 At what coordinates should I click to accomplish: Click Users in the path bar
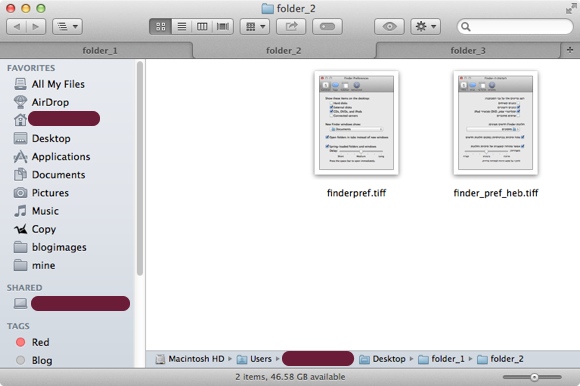pyautogui.click(x=254, y=359)
